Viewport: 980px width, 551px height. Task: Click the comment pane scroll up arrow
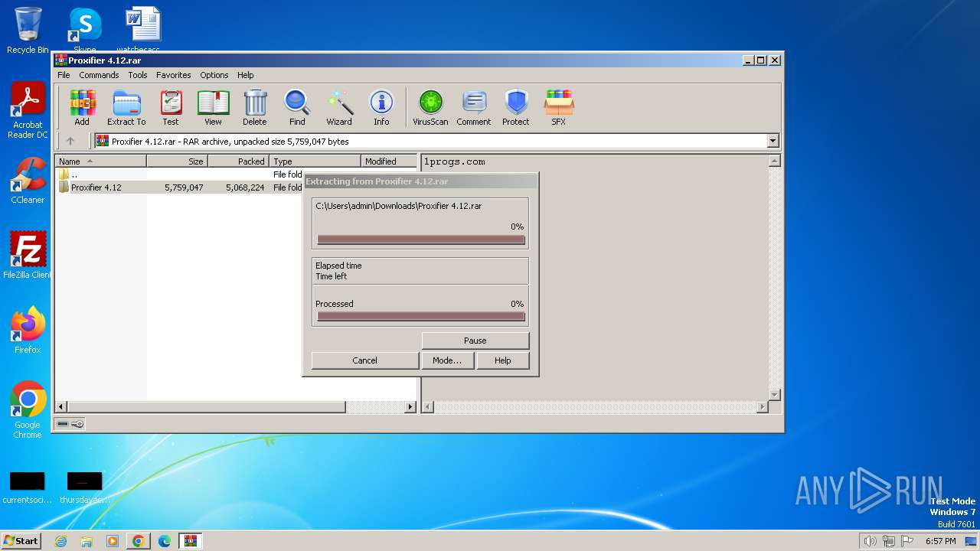coord(774,161)
